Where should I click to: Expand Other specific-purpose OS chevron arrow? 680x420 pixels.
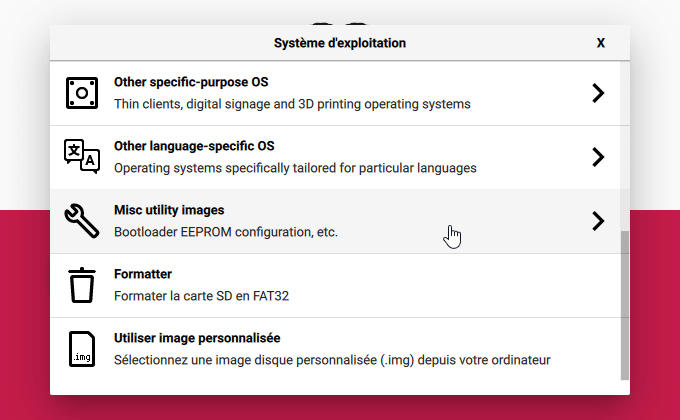[598, 93]
